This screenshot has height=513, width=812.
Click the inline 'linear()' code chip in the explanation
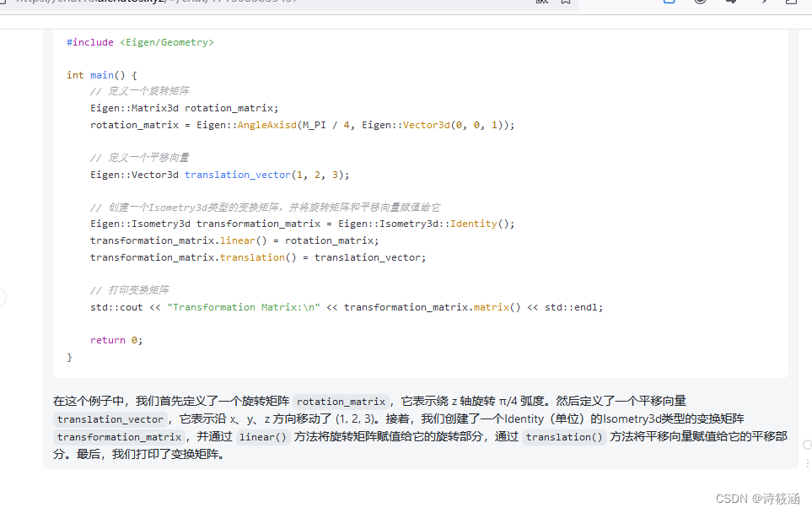click(262, 437)
